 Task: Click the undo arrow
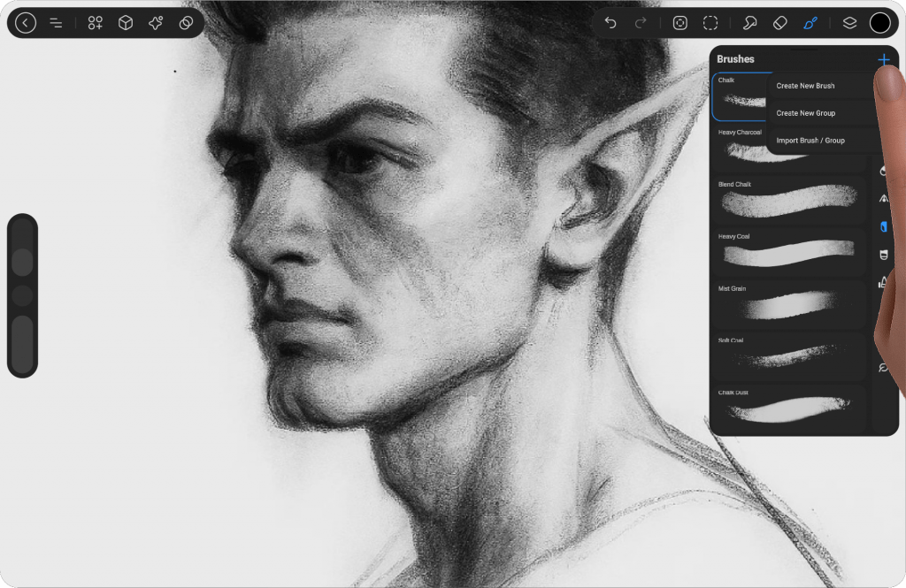tap(610, 23)
